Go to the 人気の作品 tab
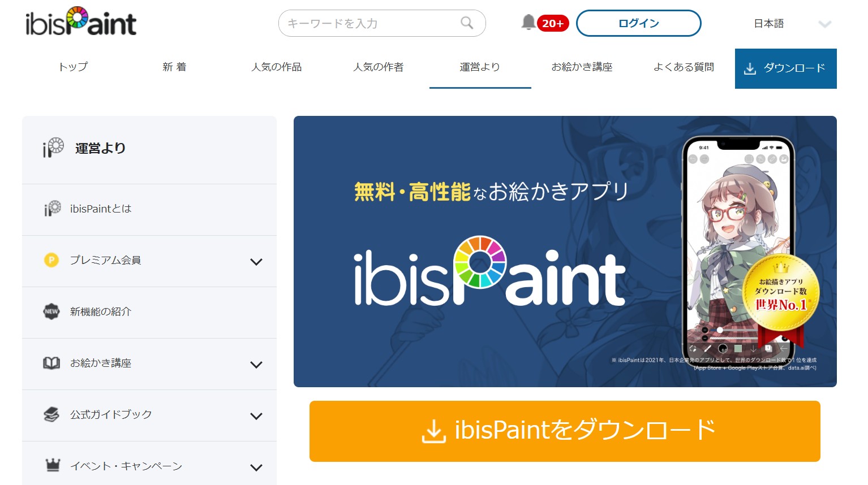The height and width of the screenshot is (485, 868). [x=276, y=67]
